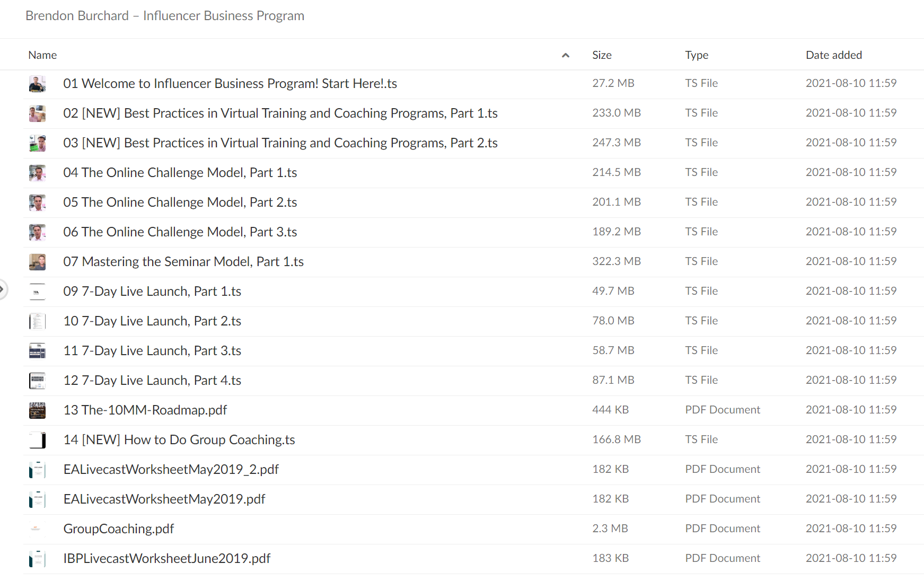Click file icon for 09 7-Day Live Launch Part 1
Image resolution: width=924 pixels, height=581 pixels.
pyautogui.click(x=37, y=292)
